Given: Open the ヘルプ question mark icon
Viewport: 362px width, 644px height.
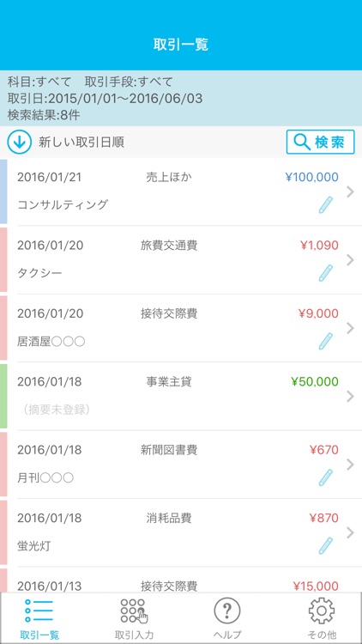Looking at the screenshot, I should [x=227, y=611].
